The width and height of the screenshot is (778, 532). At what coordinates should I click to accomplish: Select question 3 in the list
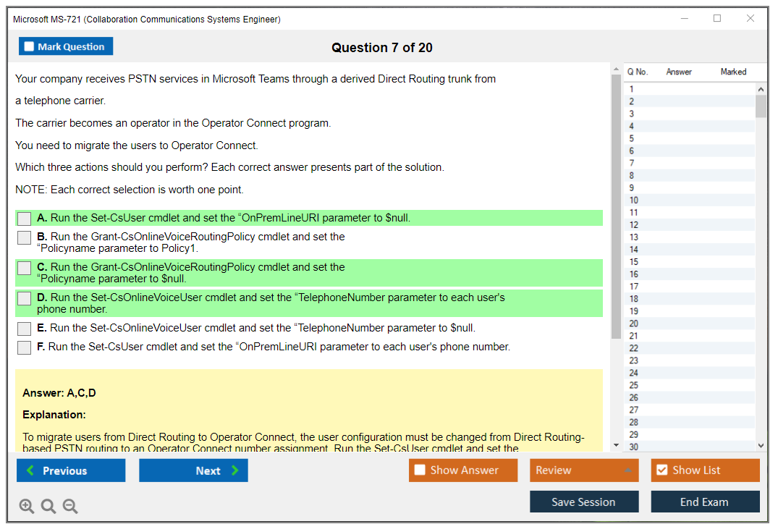(690, 114)
